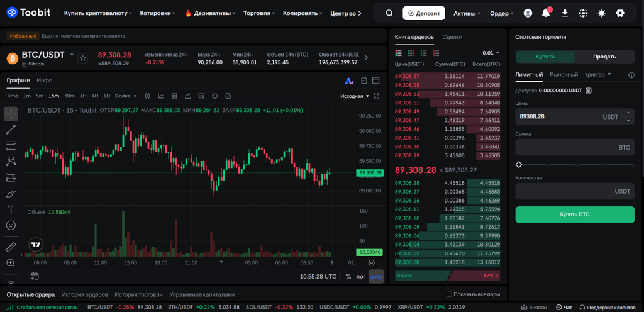Enable the 'Показать все пары' checkbox
The image size is (644, 312).
coord(449,294)
